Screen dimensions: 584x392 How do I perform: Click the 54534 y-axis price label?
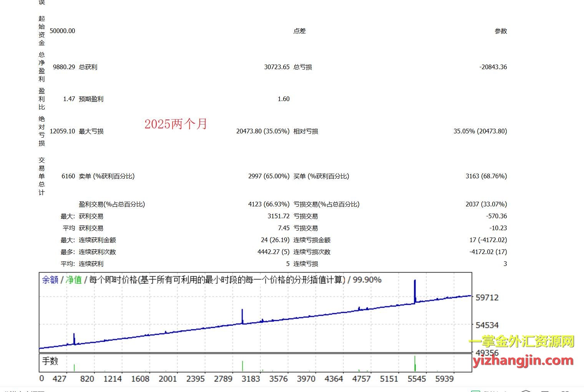tap(487, 325)
